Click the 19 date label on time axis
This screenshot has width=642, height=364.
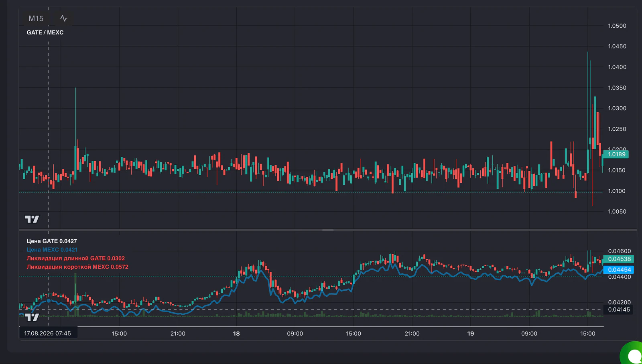(x=471, y=334)
